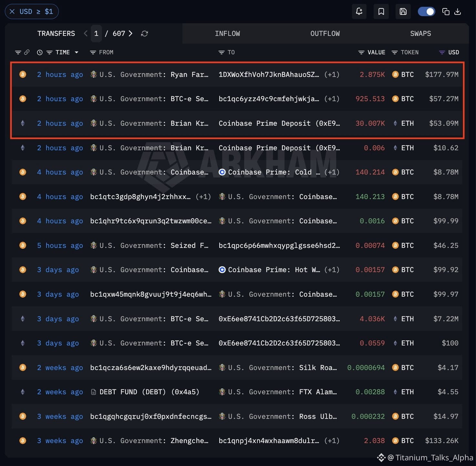
Task: Open the FROM column filter
Action: coord(93,52)
